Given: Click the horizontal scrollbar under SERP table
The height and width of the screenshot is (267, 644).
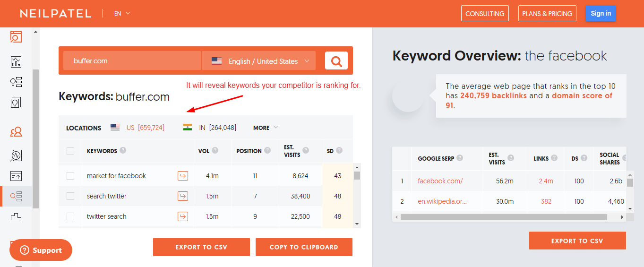Looking at the screenshot, I should click(x=503, y=217).
